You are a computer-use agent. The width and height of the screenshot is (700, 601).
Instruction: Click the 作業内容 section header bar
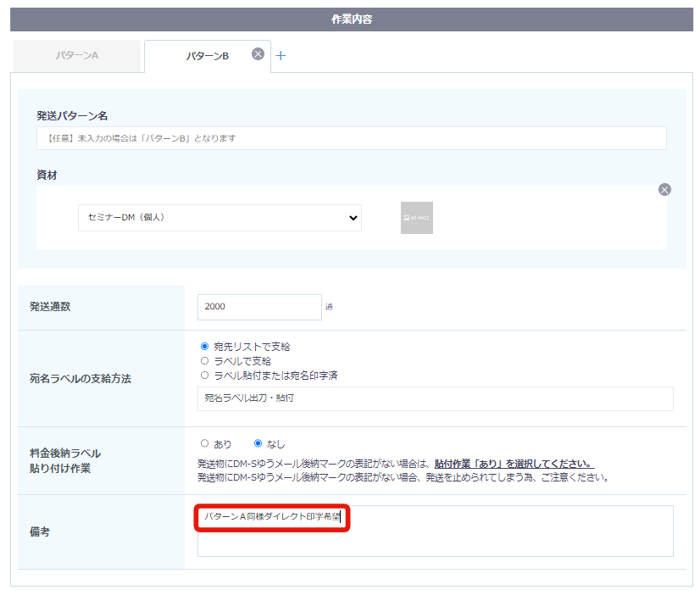coord(352,19)
